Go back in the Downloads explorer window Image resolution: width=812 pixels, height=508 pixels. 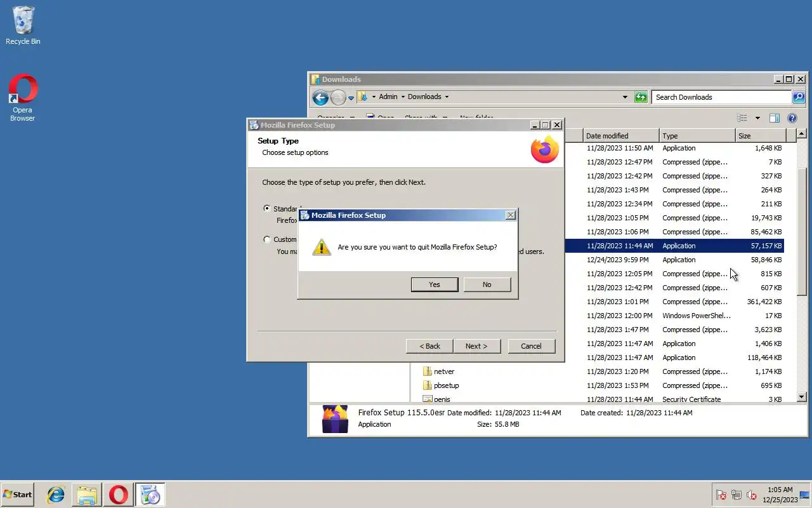[320, 97]
